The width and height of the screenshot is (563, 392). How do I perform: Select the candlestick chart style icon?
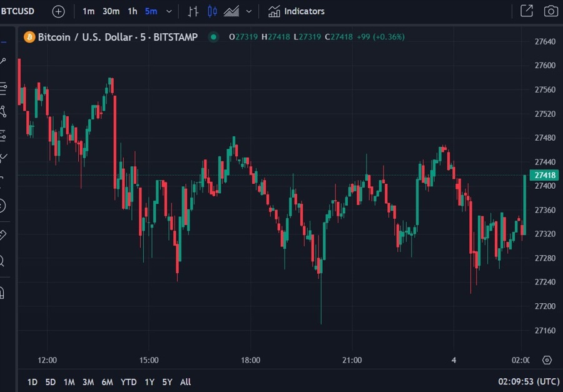pos(212,11)
